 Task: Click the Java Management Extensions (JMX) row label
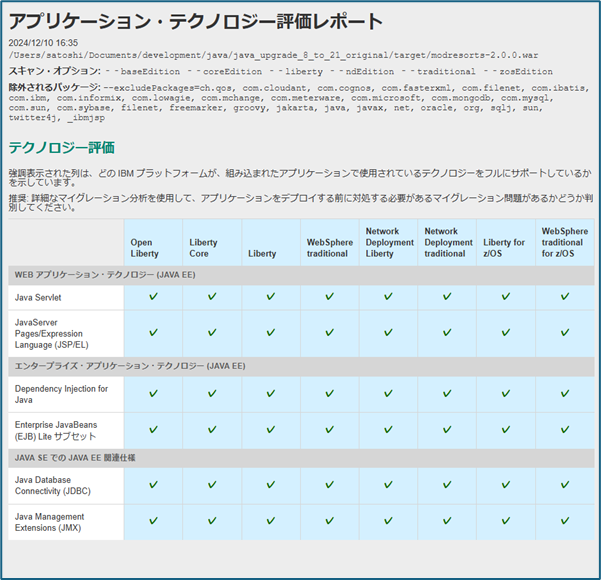[x=49, y=522]
